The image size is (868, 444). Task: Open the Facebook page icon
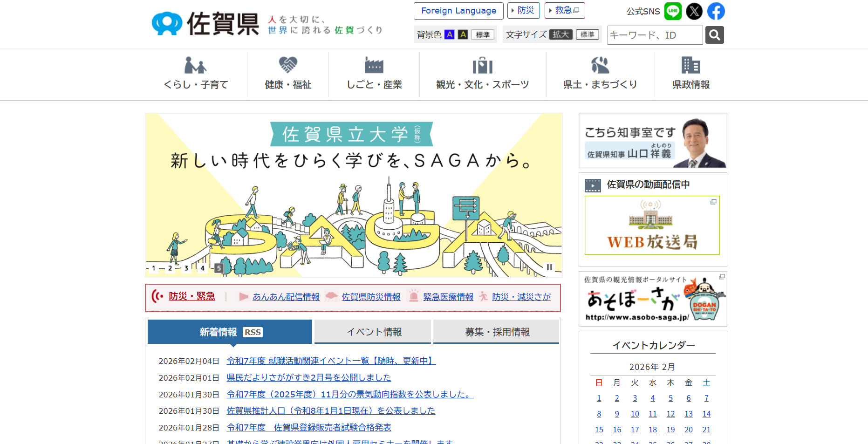(716, 11)
